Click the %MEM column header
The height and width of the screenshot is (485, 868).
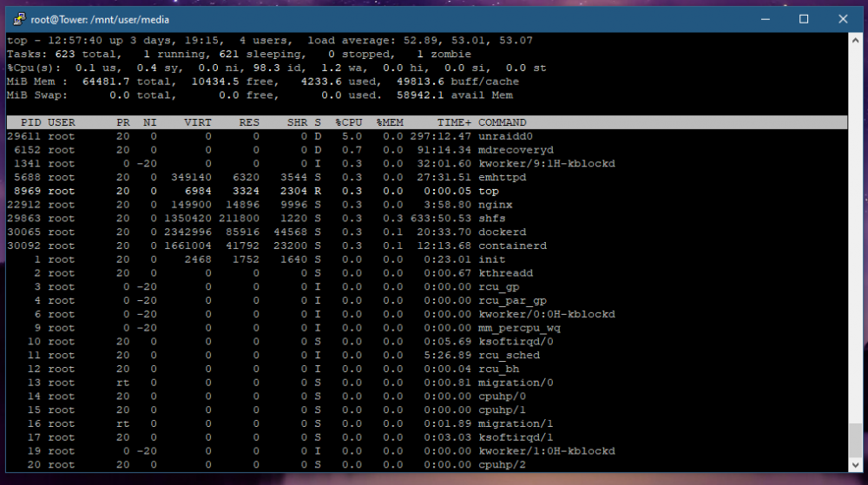pyautogui.click(x=390, y=123)
